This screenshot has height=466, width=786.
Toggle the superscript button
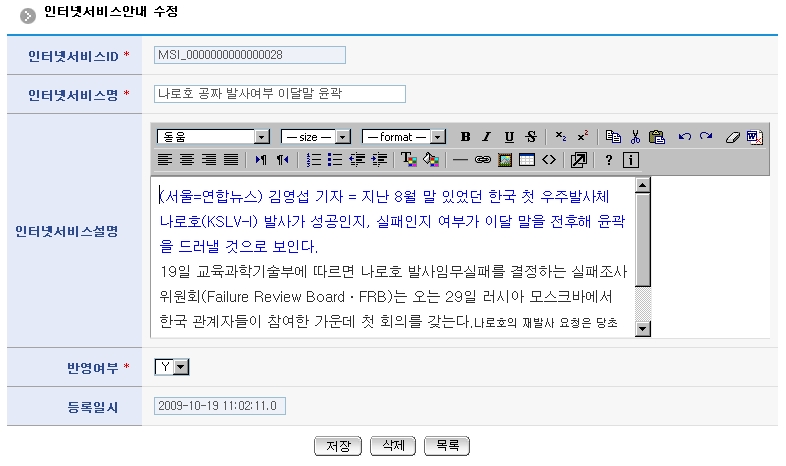(582, 137)
